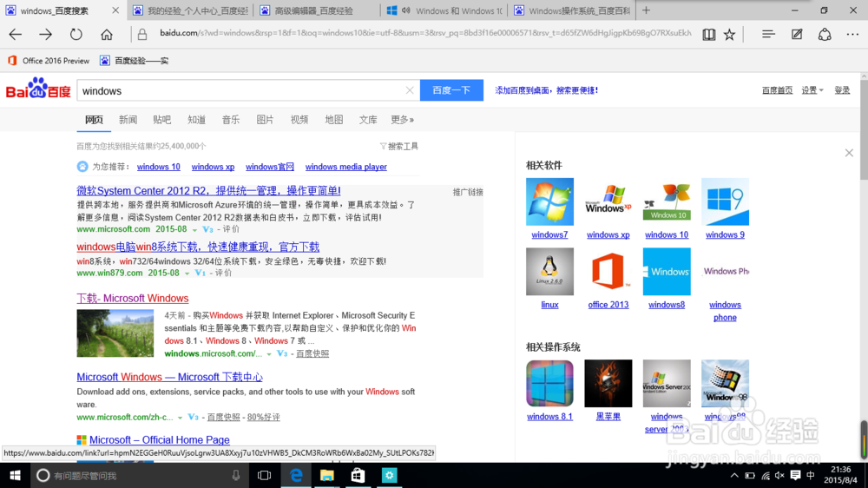Image resolution: width=868 pixels, height=488 pixels.
Task: Clear the search box text
Action: pyautogui.click(x=410, y=90)
